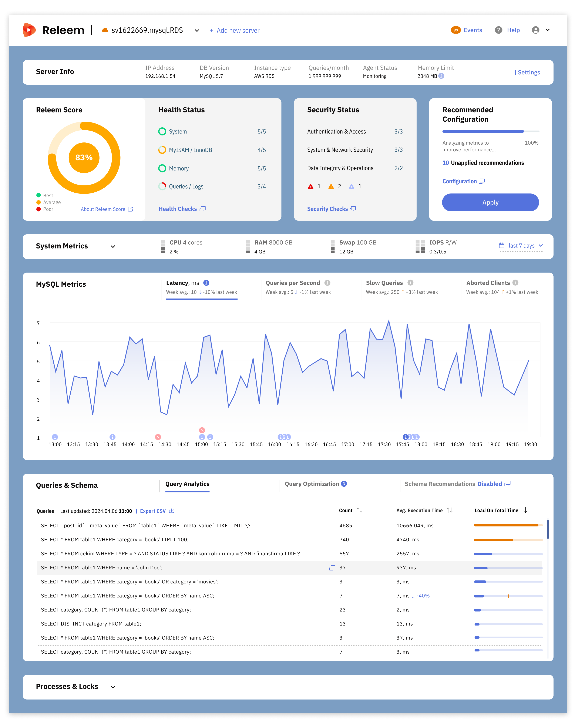Screen dimensions: 575x728
Task: Toggle sort by Count column
Action: click(x=360, y=510)
